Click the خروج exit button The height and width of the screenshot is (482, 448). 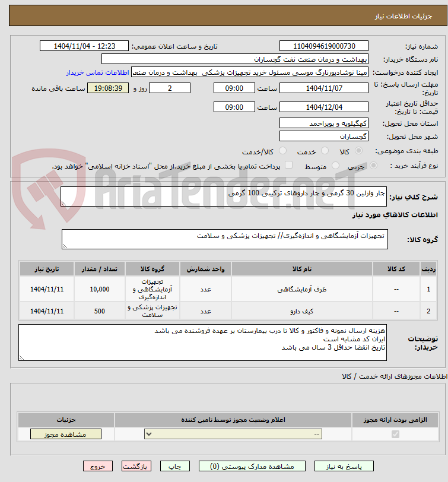coord(98,467)
